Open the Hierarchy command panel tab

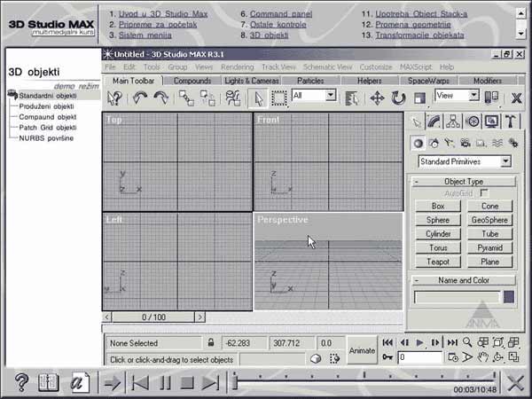[x=453, y=121]
